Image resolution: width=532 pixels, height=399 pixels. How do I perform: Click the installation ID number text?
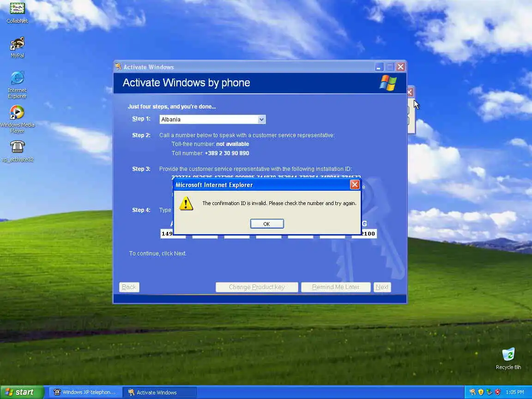pyautogui.click(x=266, y=177)
